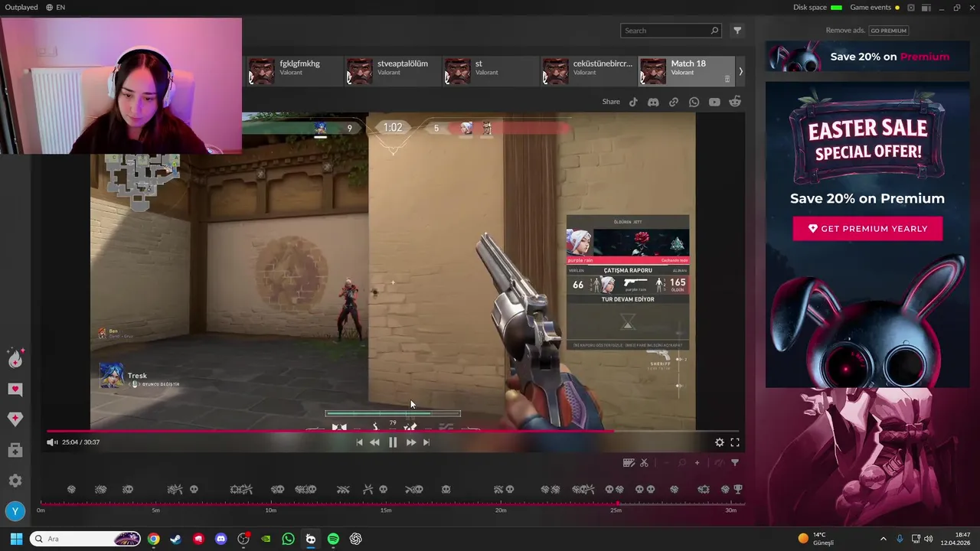This screenshot has width=980, height=551.
Task: Show hidden system tray icons
Action: (x=883, y=539)
